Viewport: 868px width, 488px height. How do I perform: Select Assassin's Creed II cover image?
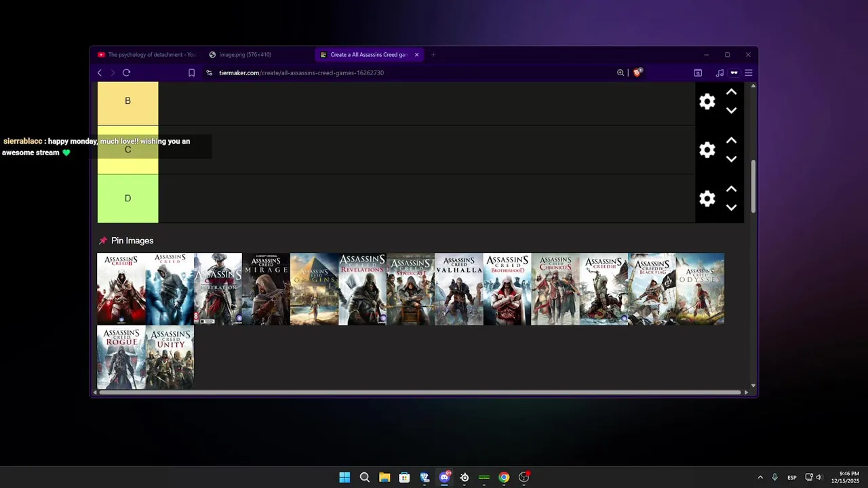coord(121,289)
